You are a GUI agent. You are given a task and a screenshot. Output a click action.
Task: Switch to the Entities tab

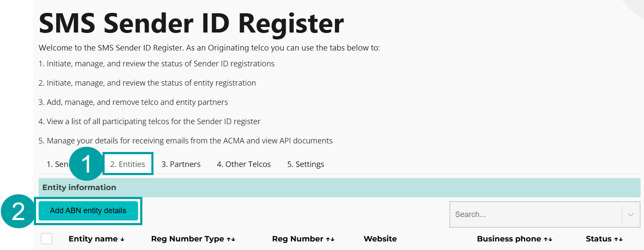(128, 164)
